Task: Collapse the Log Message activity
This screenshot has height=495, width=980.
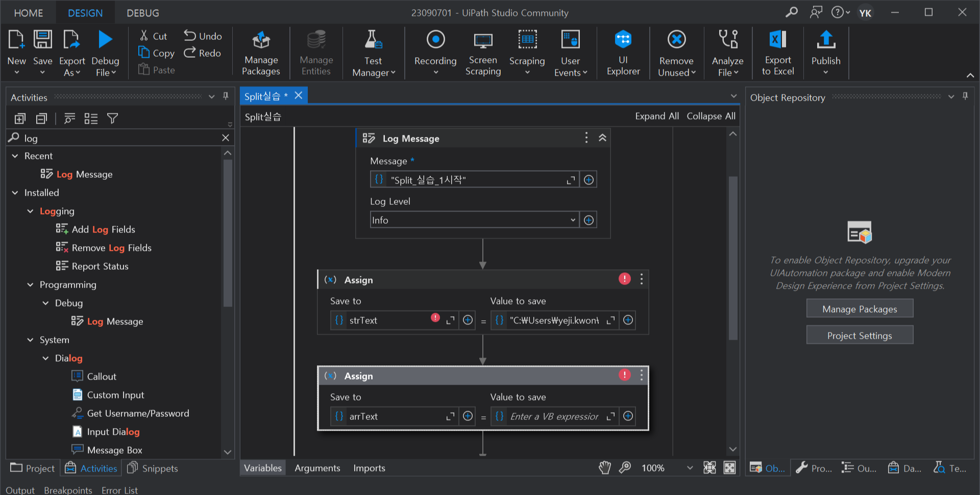Action: (x=602, y=138)
